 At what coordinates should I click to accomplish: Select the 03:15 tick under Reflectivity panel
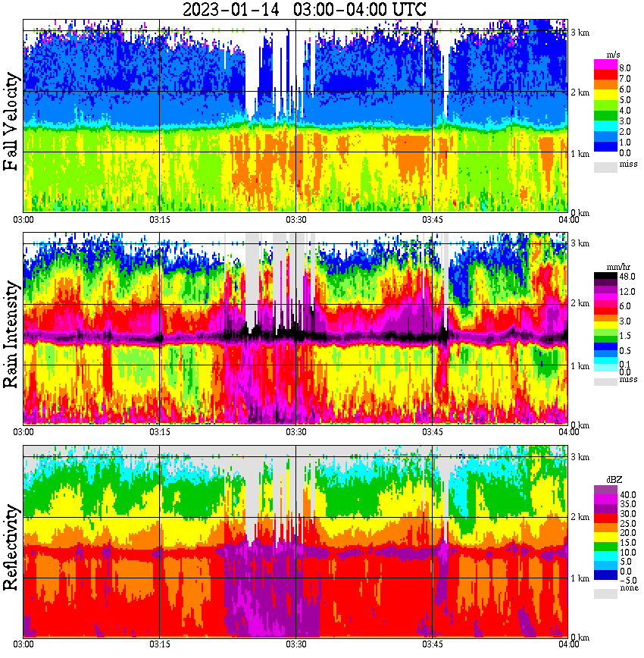[160, 644]
